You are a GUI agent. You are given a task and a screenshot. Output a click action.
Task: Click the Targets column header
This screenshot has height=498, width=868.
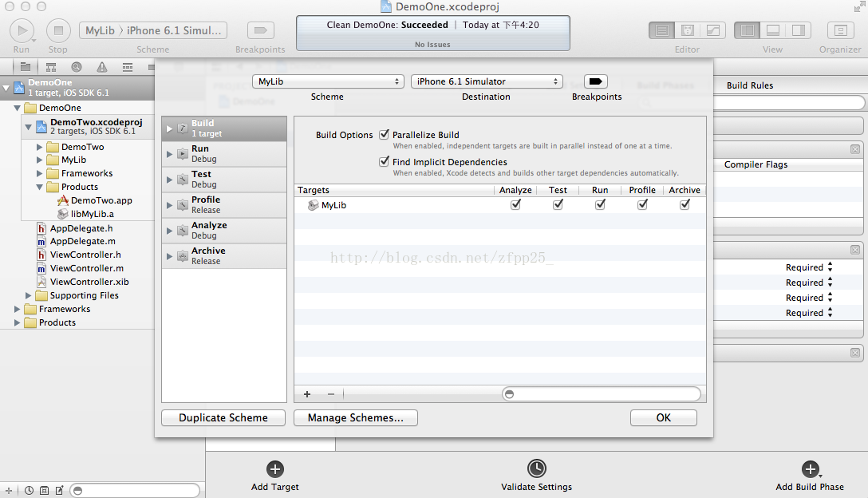tap(393, 190)
